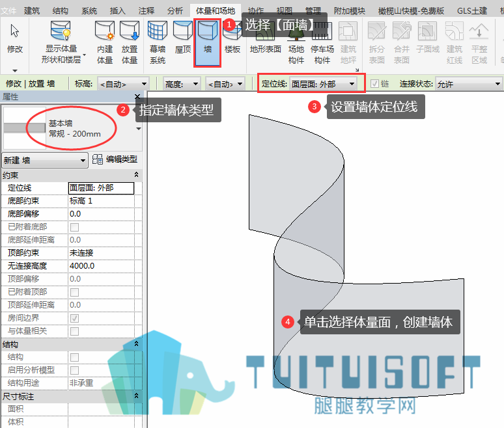Toggle the 结构 structural checkbox
Image resolution: width=504 pixels, height=428 pixels.
coord(75,357)
